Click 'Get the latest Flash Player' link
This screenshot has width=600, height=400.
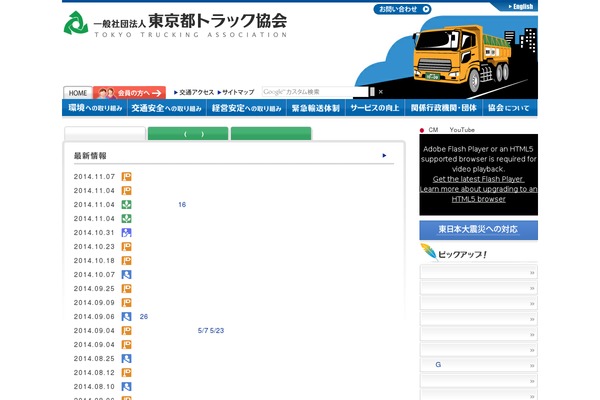[x=478, y=179]
